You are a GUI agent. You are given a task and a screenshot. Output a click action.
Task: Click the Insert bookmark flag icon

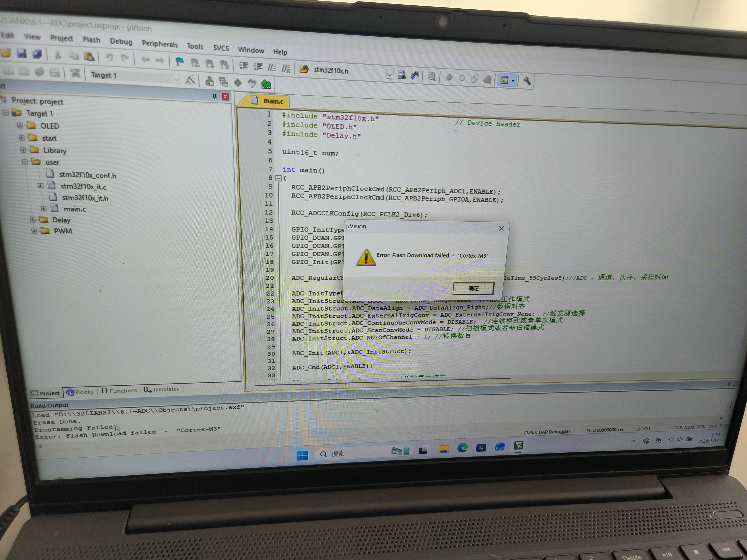pyautogui.click(x=180, y=62)
